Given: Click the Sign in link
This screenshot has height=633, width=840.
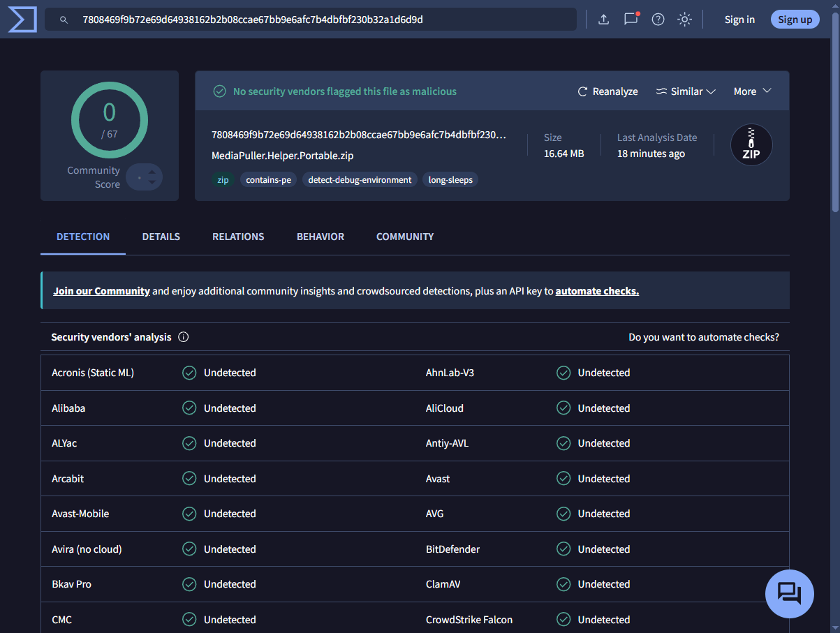Looking at the screenshot, I should point(739,20).
